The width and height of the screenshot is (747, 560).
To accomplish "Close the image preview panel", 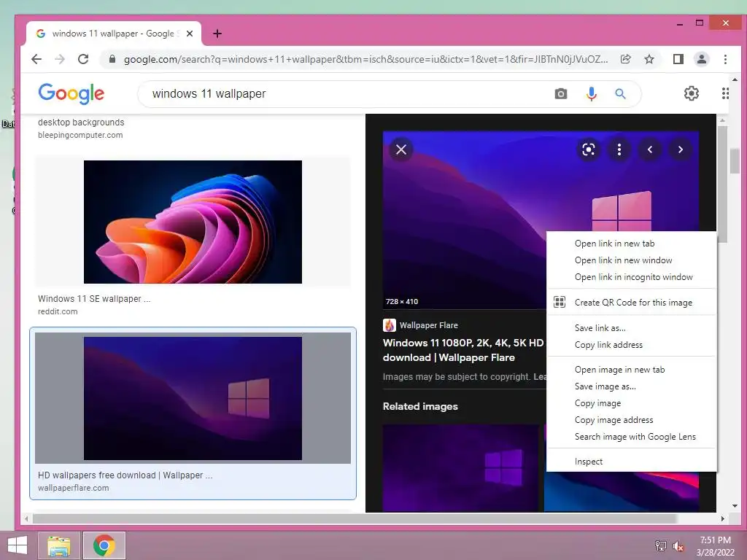I will click(x=401, y=149).
